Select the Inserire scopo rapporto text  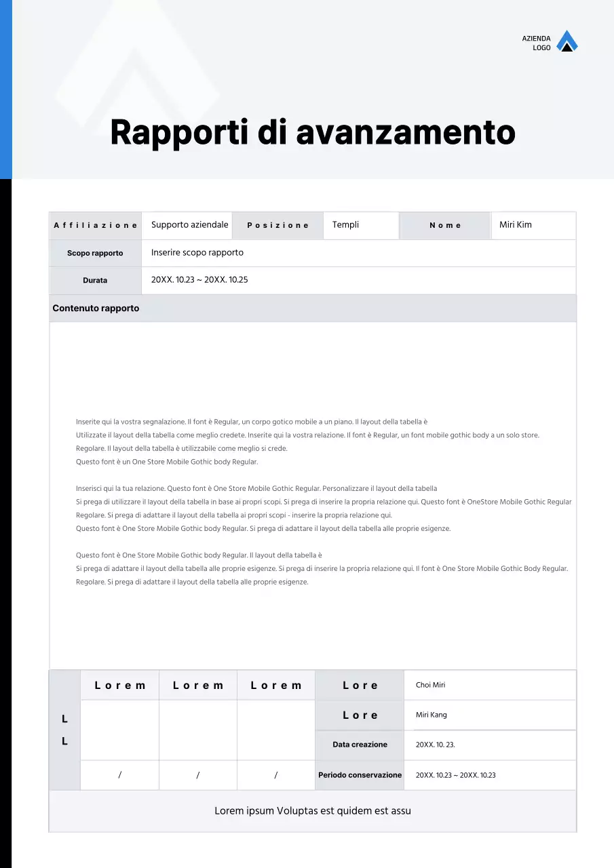click(x=197, y=252)
